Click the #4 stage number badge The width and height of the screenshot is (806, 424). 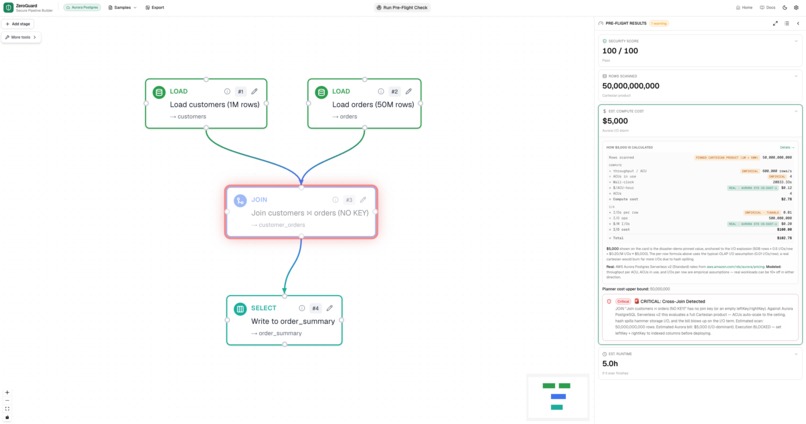coord(316,308)
